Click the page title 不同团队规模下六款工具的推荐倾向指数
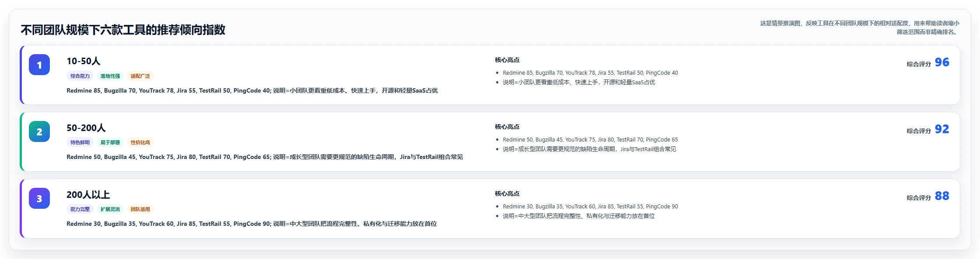This screenshot has height=259, width=980. pyautogui.click(x=123, y=30)
